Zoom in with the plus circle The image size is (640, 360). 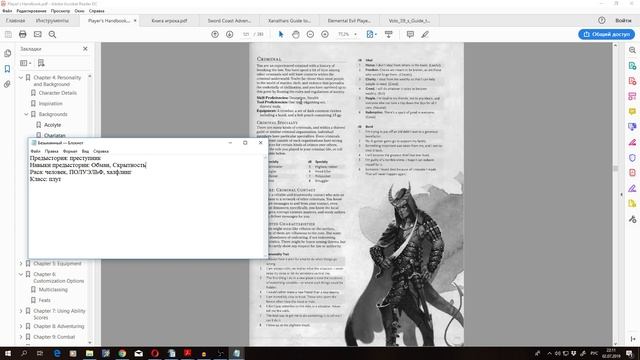(325, 34)
